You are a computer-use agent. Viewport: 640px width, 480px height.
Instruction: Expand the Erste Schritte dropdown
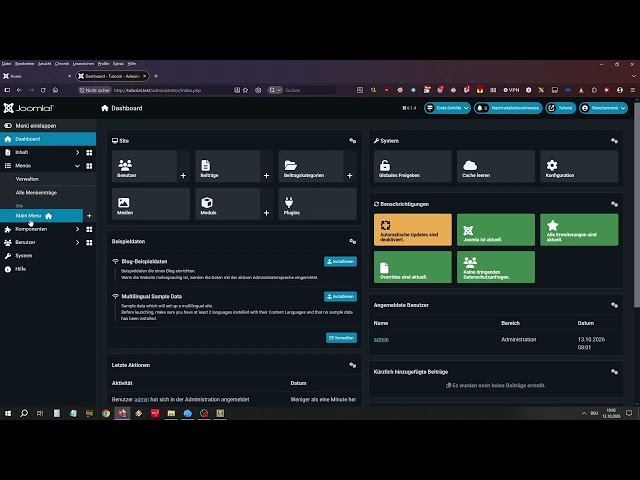tap(447, 108)
